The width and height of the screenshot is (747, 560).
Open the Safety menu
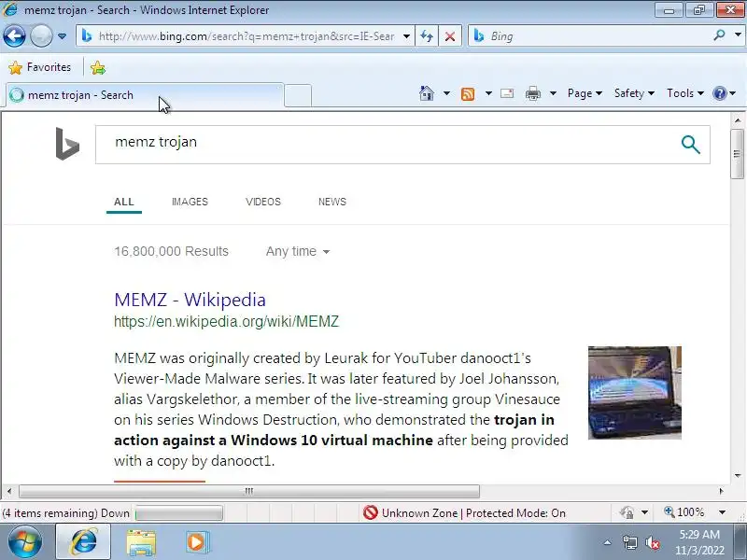tap(634, 93)
